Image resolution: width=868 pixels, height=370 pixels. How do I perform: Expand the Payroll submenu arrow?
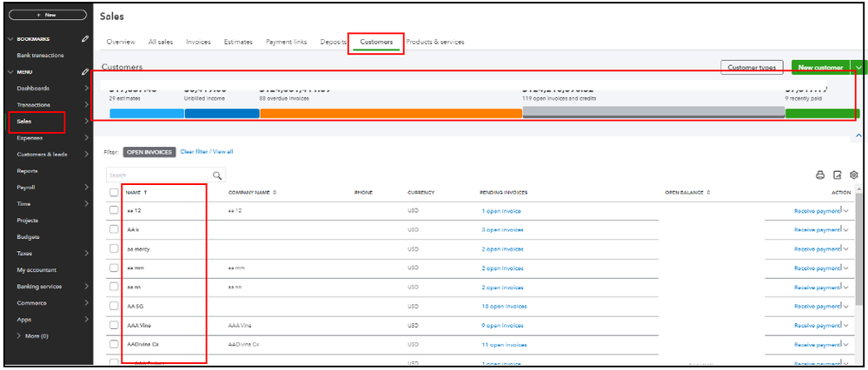pyautogui.click(x=86, y=188)
